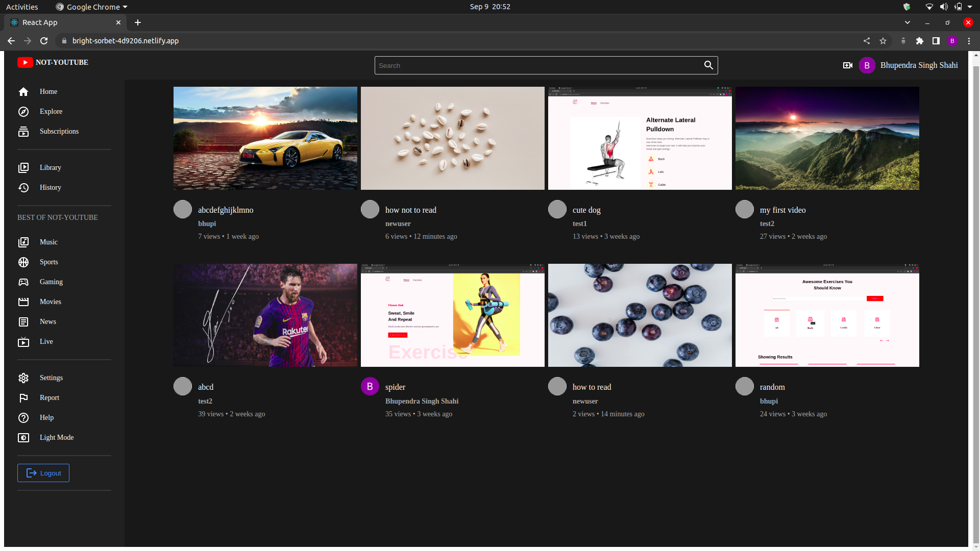Open the Subscriptions icon
Image resolution: width=980 pixels, height=551 pixels.
coord(23,131)
